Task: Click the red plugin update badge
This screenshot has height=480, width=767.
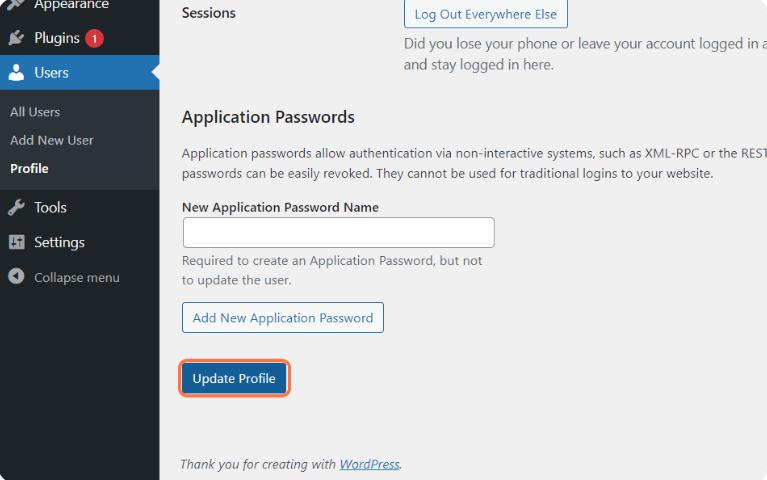Action: (x=94, y=38)
